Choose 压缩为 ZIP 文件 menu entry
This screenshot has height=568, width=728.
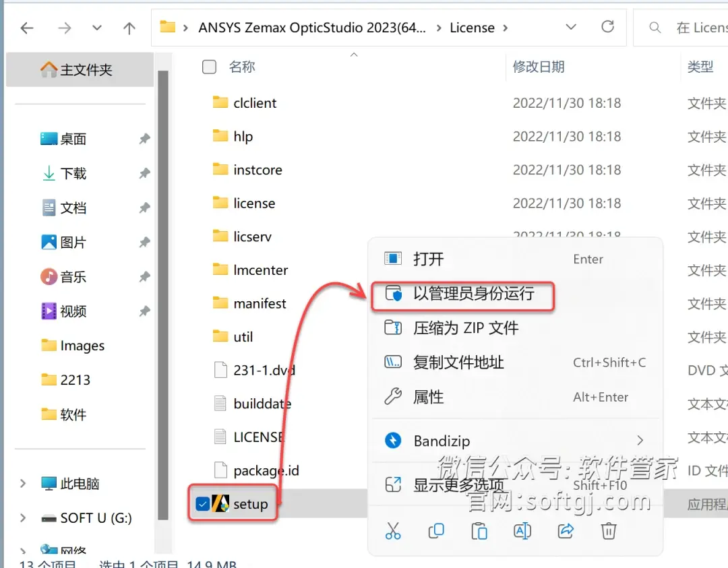(516, 328)
